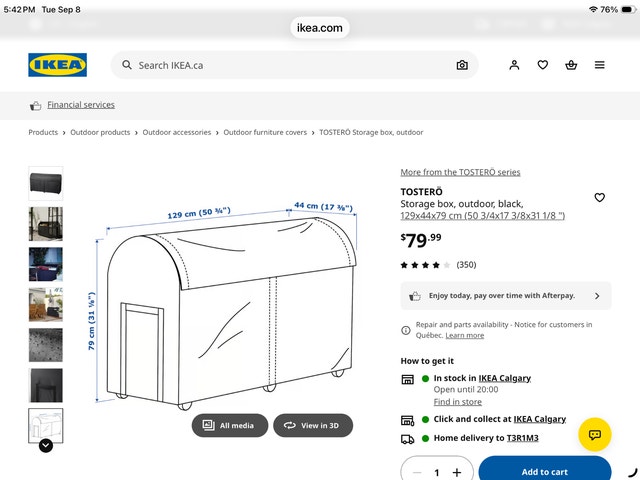This screenshot has height=480, width=640.
Task: Click the battery indicator in status bar
Action: pos(629,9)
